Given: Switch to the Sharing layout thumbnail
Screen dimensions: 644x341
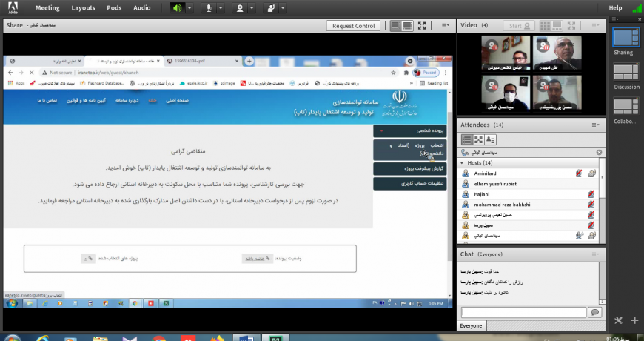Looking at the screenshot, I should pos(626,37).
